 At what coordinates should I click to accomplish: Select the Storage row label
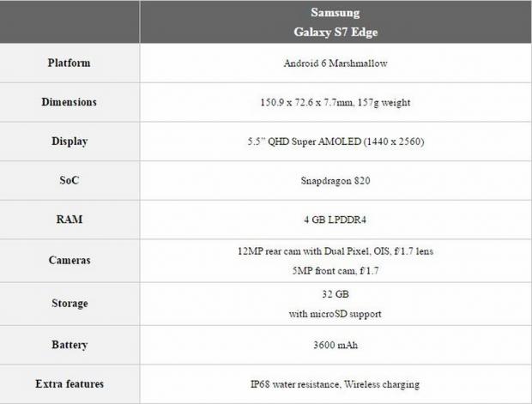pyautogui.click(x=69, y=303)
